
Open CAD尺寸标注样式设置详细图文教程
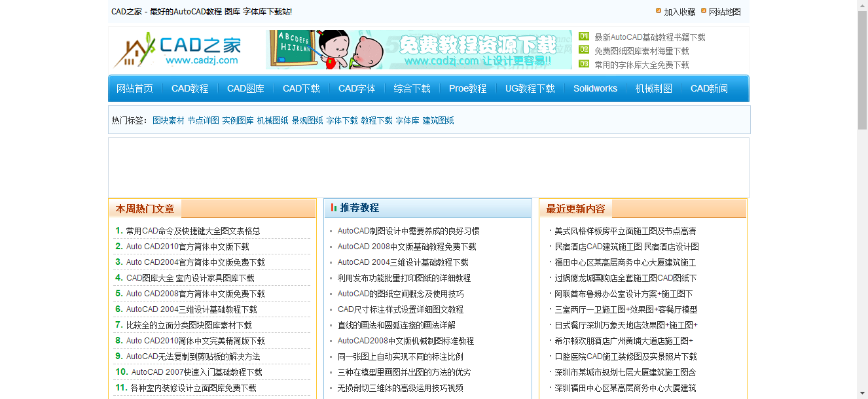coord(401,309)
